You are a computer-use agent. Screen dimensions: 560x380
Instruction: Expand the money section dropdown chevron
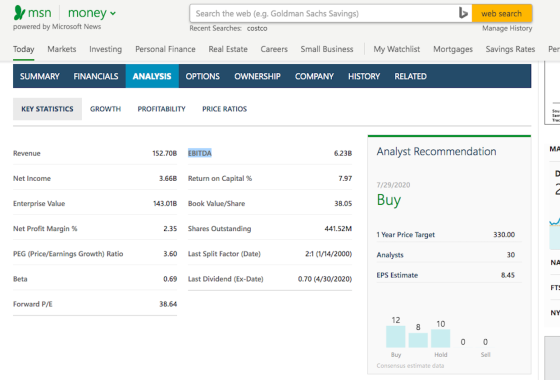(113, 14)
